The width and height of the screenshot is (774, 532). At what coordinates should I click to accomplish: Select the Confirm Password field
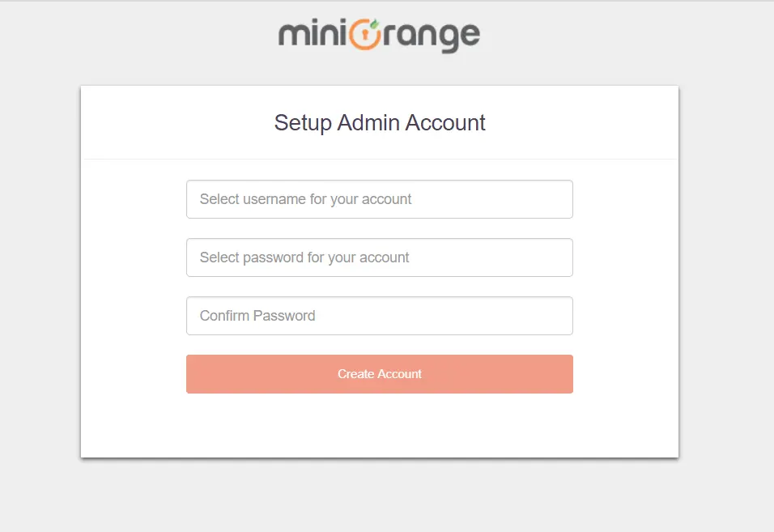tap(379, 316)
